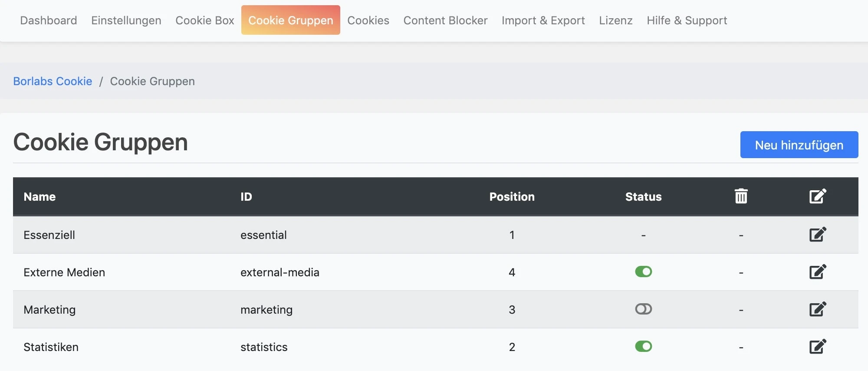The width and height of the screenshot is (868, 371).
Task: Navigate to Cookie Box settings
Action: point(204,20)
